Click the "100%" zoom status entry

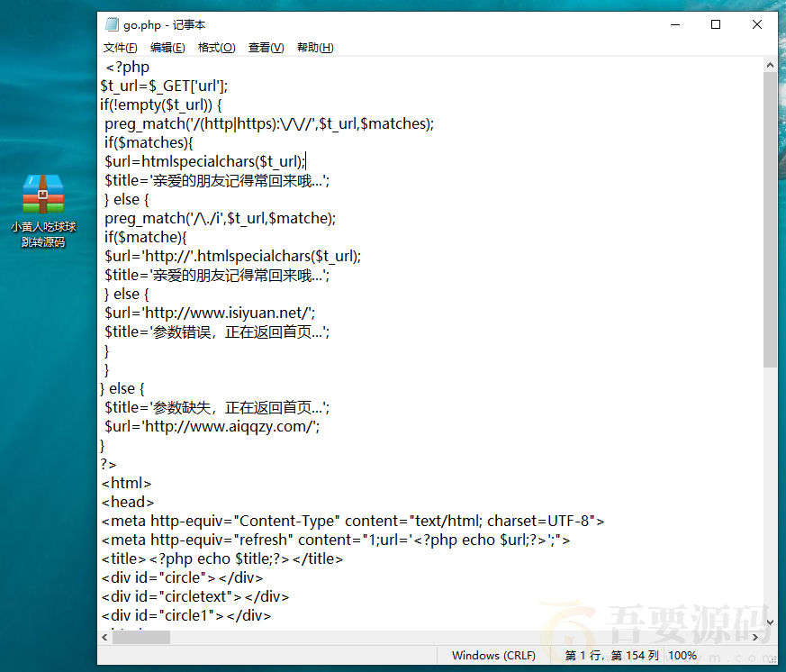point(682,656)
